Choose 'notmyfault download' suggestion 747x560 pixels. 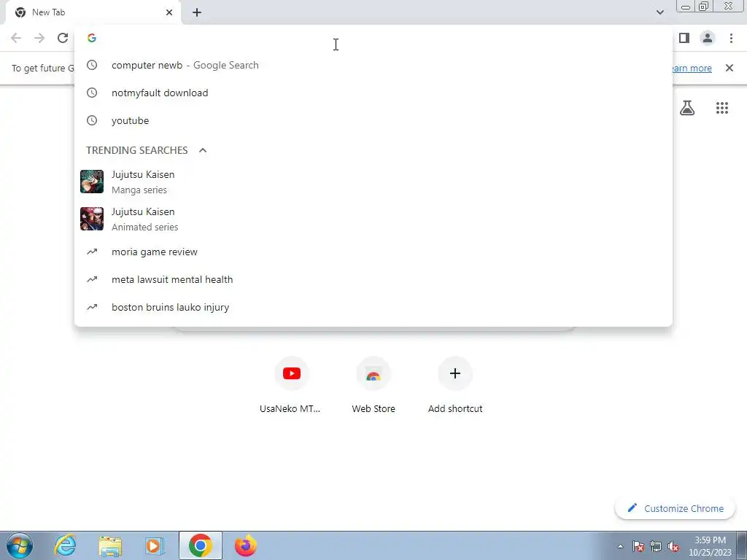tap(373, 93)
